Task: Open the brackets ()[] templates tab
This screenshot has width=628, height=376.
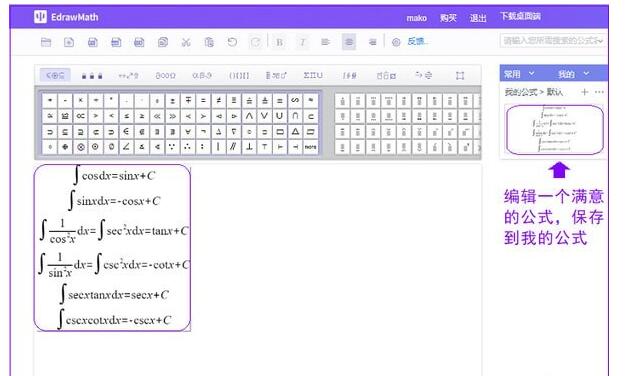Action: (x=239, y=75)
